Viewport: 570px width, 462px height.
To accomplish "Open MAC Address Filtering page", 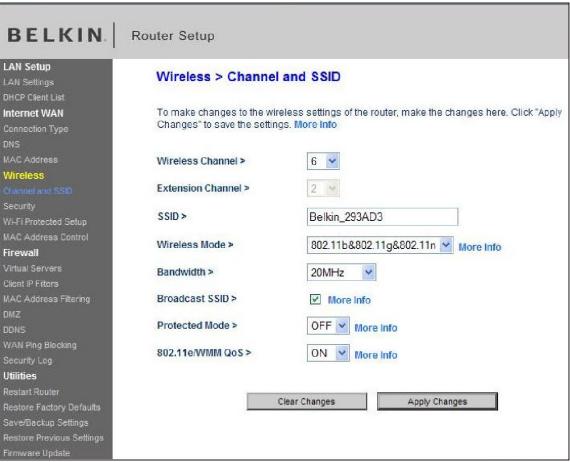I will point(47,299).
